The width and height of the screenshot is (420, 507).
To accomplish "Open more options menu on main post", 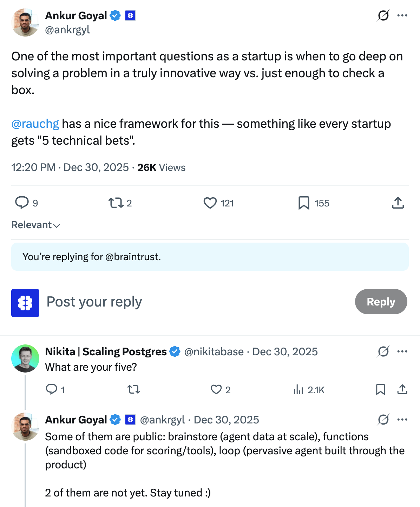I will pyautogui.click(x=402, y=15).
